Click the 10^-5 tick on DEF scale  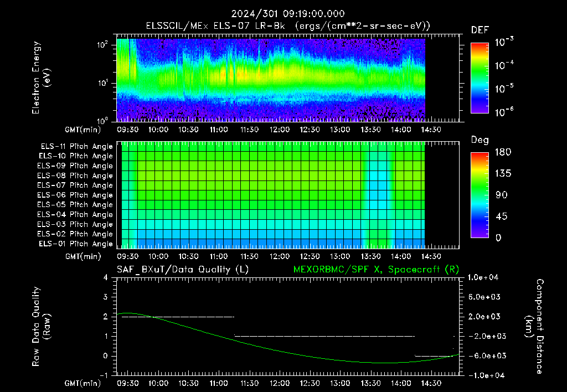coord(504,89)
